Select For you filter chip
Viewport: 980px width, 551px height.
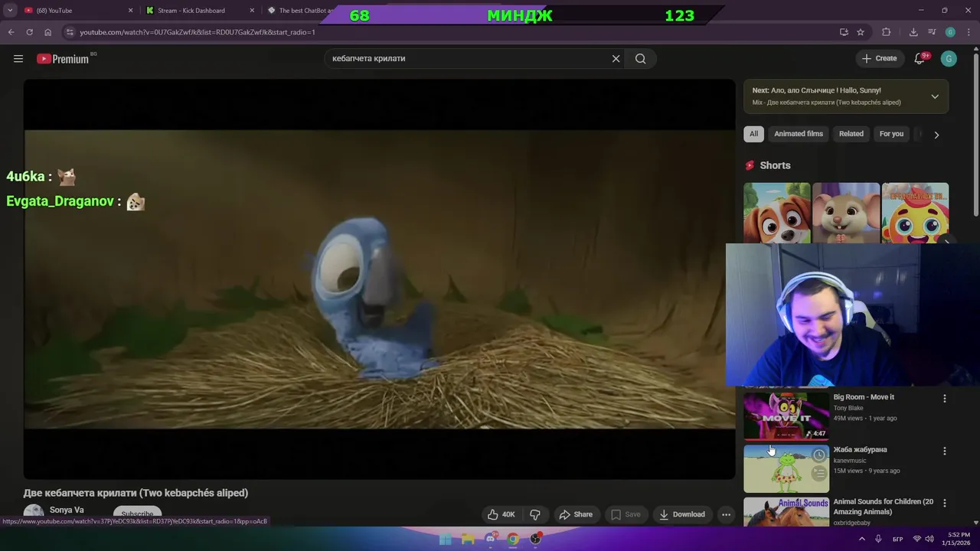(x=891, y=134)
